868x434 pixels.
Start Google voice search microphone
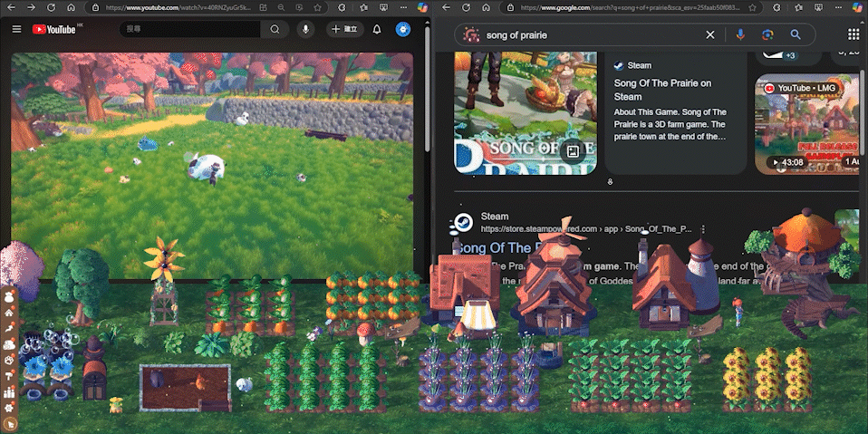coord(740,34)
